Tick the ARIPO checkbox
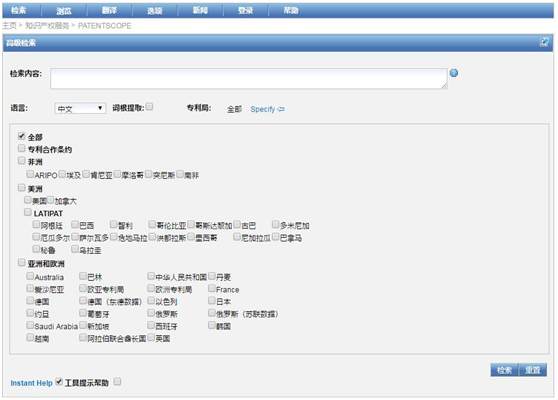Image resolution: width=558 pixels, height=400 pixels. coord(30,174)
